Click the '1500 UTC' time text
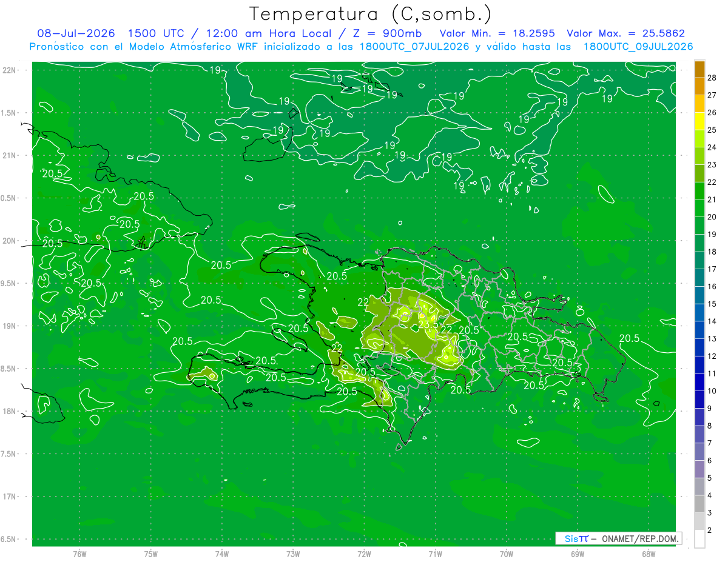 (158, 33)
